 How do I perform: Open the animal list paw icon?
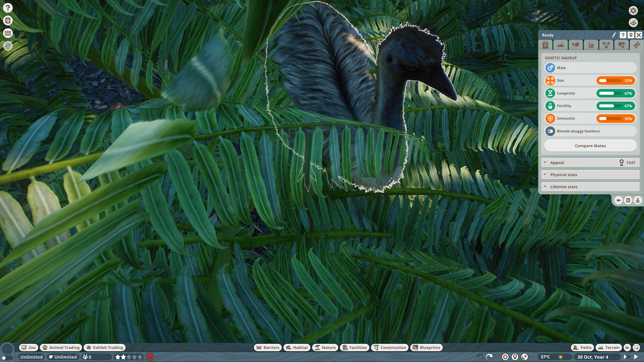click(8, 21)
